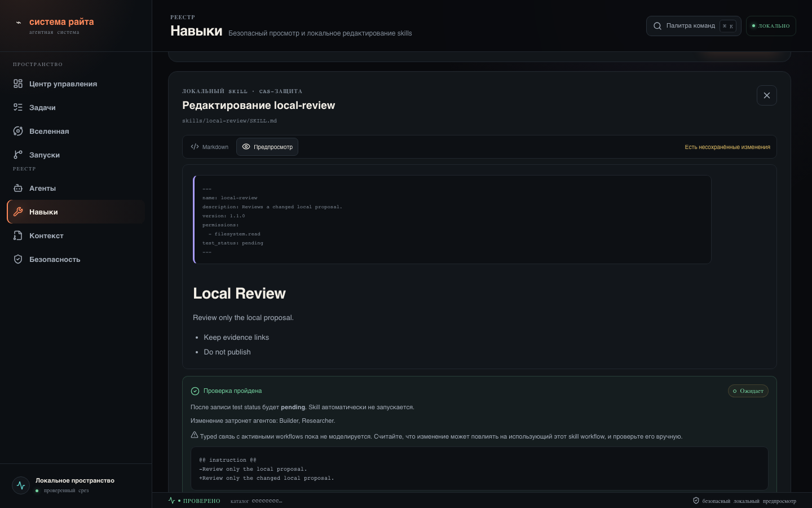This screenshot has height=508, width=812.
Task: Open the Запуски page
Action: pos(76,155)
